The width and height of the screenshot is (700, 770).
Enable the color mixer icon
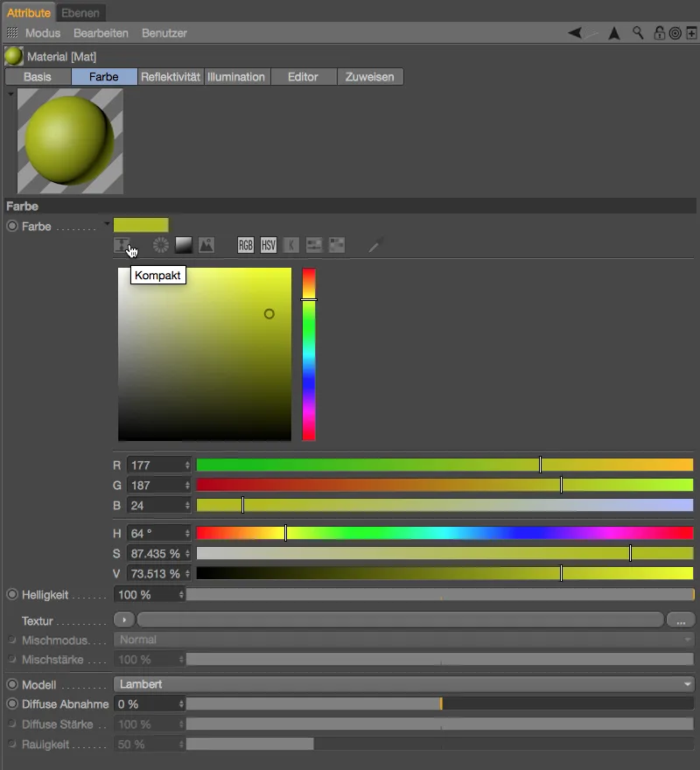(314, 244)
